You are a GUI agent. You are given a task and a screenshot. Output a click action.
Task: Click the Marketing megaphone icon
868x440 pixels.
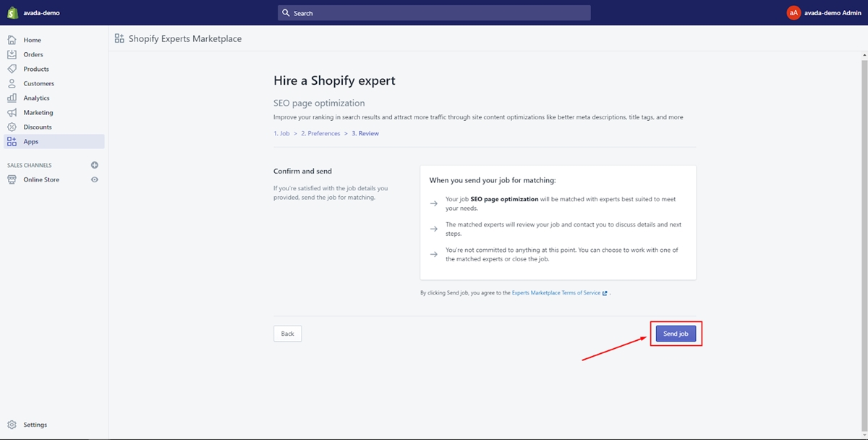click(12, 112)
